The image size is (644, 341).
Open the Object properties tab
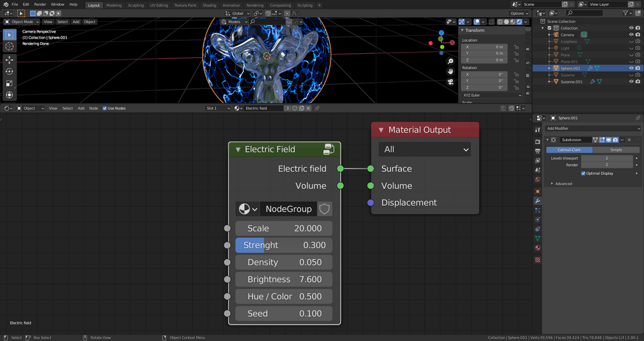(538, 192)
